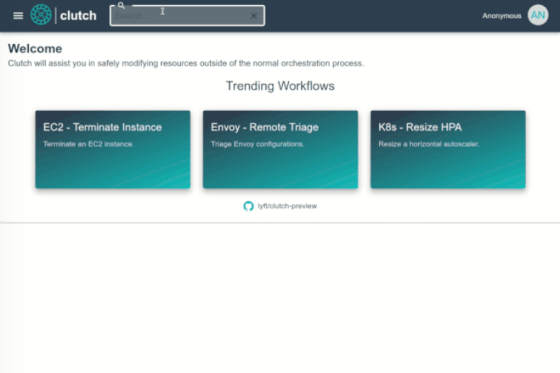Click 'Triage Envoy configurations.' description
Screen dimensions: 560x373
coord(258,144)
